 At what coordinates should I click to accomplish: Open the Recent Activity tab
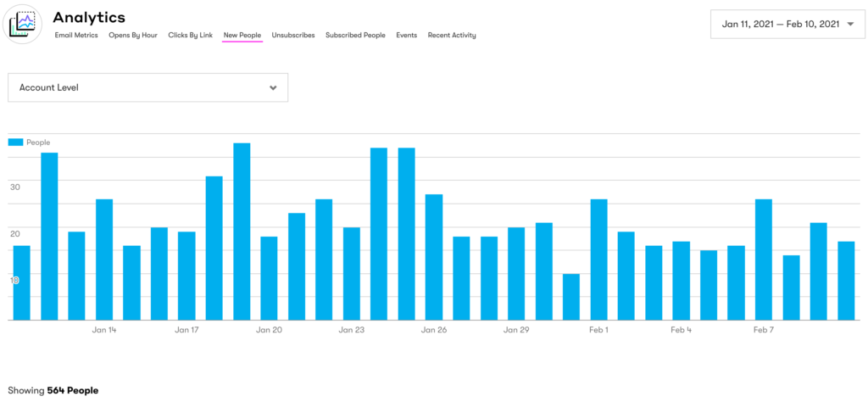click(452, 36)
